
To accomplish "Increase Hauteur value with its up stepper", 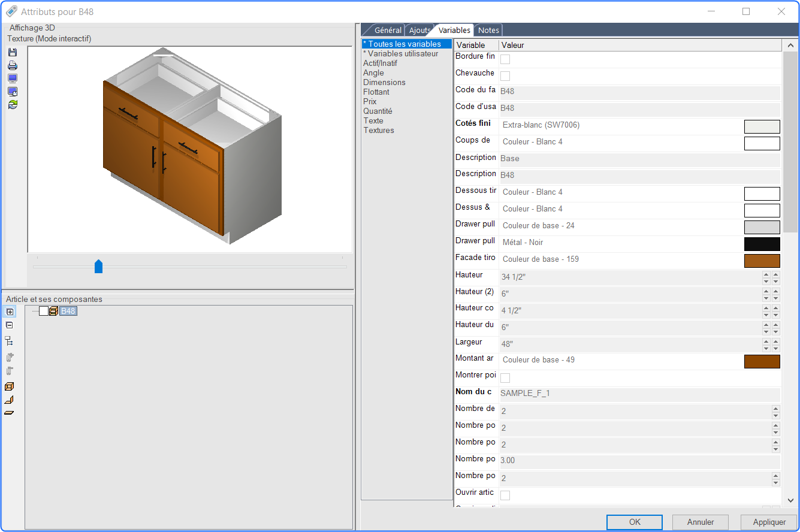I will [x=766, y=274].
